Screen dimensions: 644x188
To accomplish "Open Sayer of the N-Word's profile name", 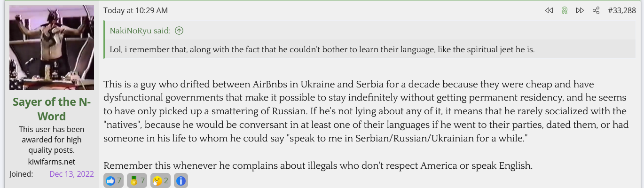I will (51, 109).
